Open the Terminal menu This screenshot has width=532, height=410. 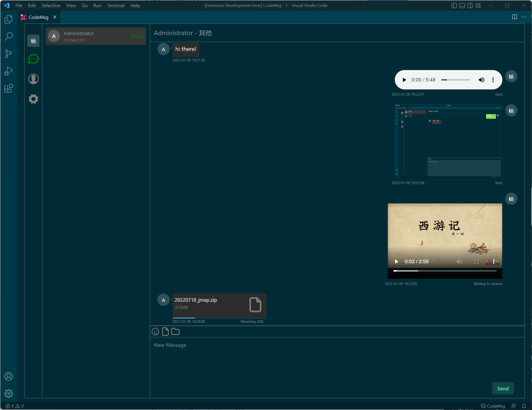[115, 5]
